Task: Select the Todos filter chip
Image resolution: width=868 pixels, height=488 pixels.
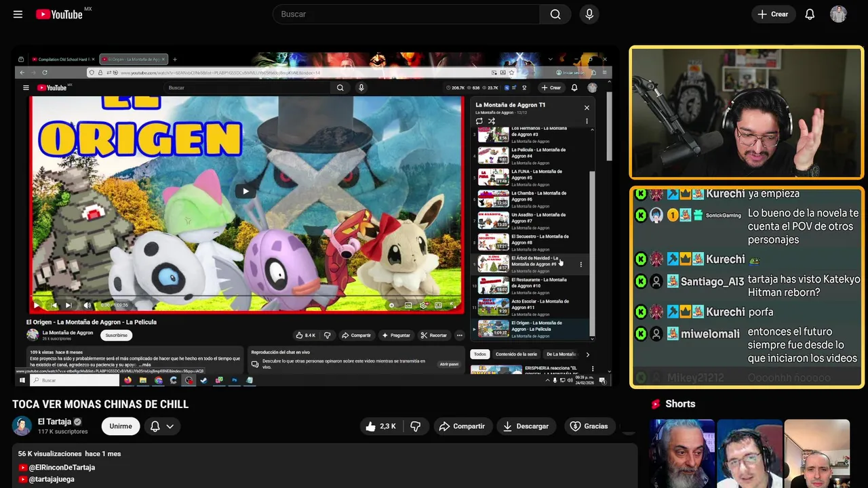Action: point(479,354)
